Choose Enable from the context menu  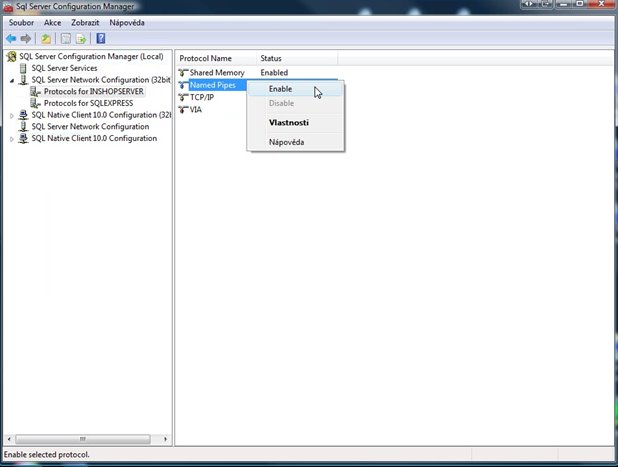(x=281, y=89)
